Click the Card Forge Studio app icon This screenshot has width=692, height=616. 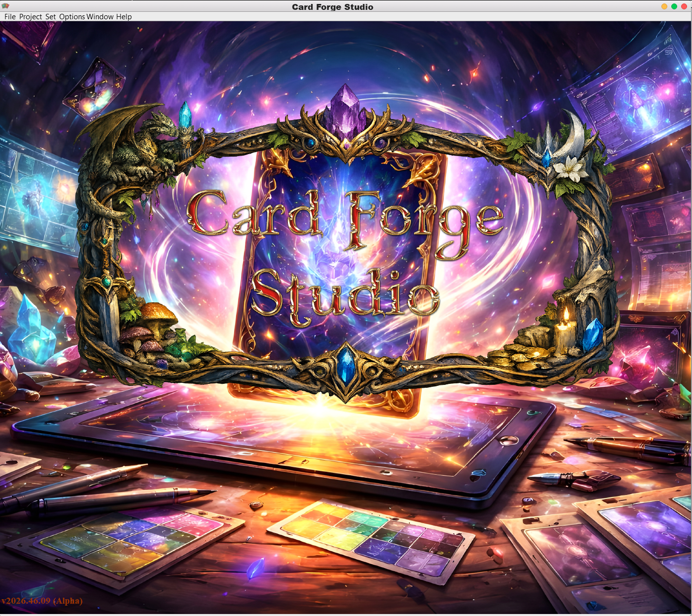tap(5, 6)
